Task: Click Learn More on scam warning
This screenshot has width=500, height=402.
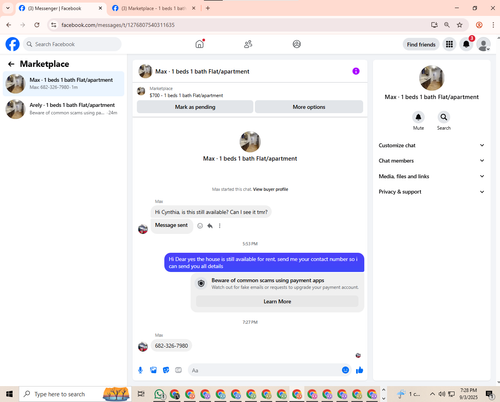Action: click(277, 301)
